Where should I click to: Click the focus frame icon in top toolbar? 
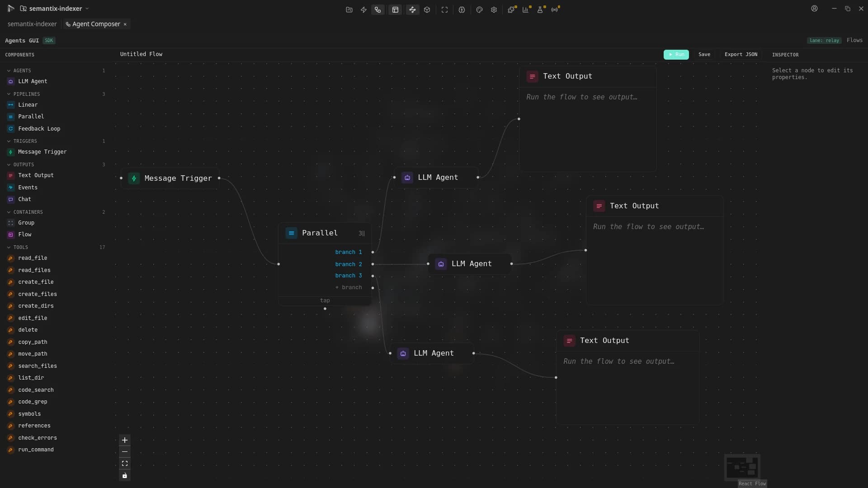coord(444,9)
